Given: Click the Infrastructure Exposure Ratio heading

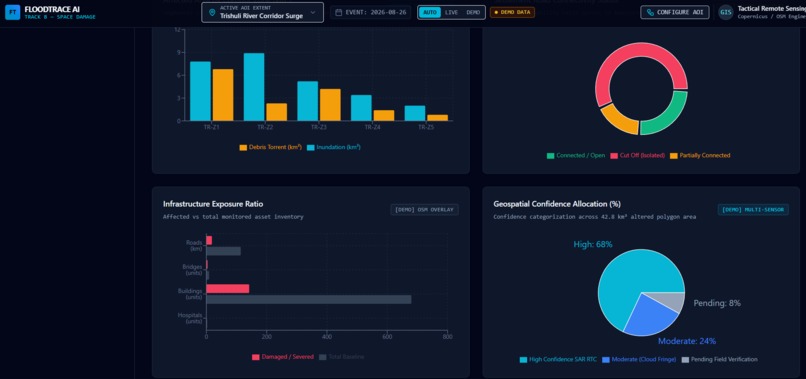Looking at the screenshot, I should [213, 204].
